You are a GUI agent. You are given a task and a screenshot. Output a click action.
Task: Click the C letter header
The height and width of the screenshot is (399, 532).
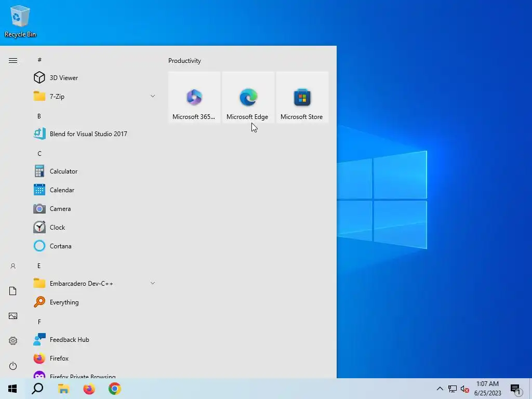[39, 154]
